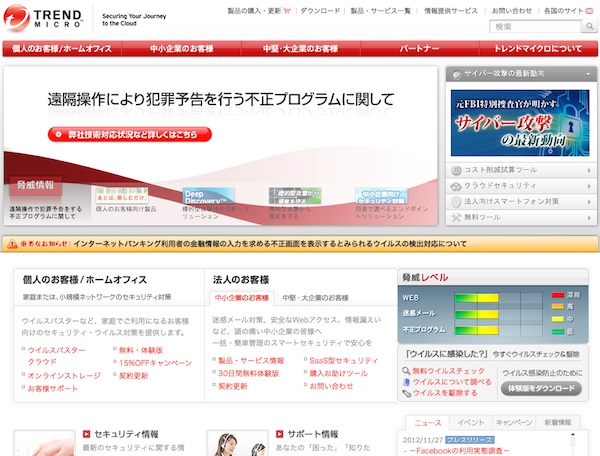The height and width of the screenshot is (456, 600).
Task: Open the パートナー navigation menu
Action: (x=419, y=48)
